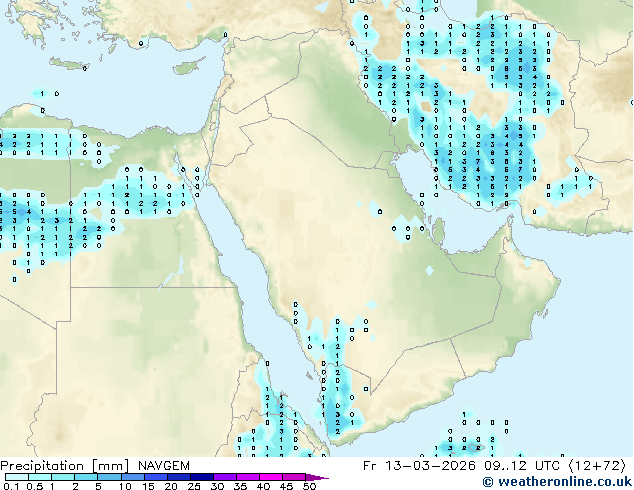Select the 2–5 mm legend color swatch
634x490 pixels.
tap(86, 477)
